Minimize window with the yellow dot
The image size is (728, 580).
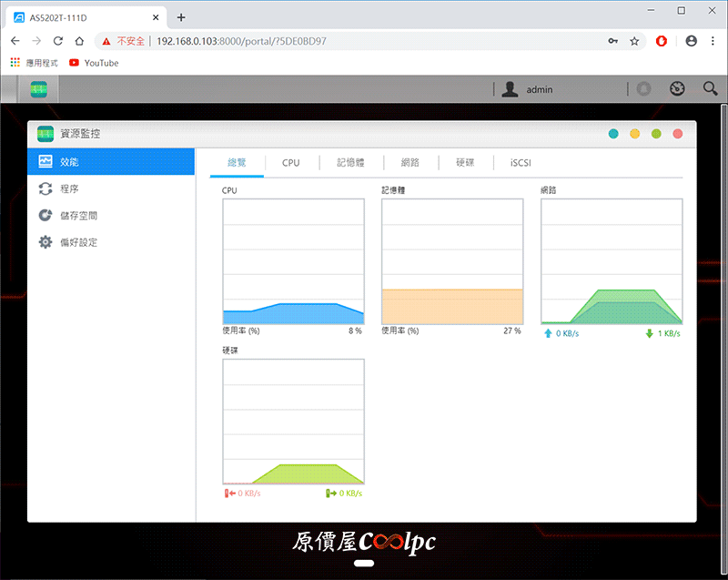pyautogui.click(x=634, y=134)
